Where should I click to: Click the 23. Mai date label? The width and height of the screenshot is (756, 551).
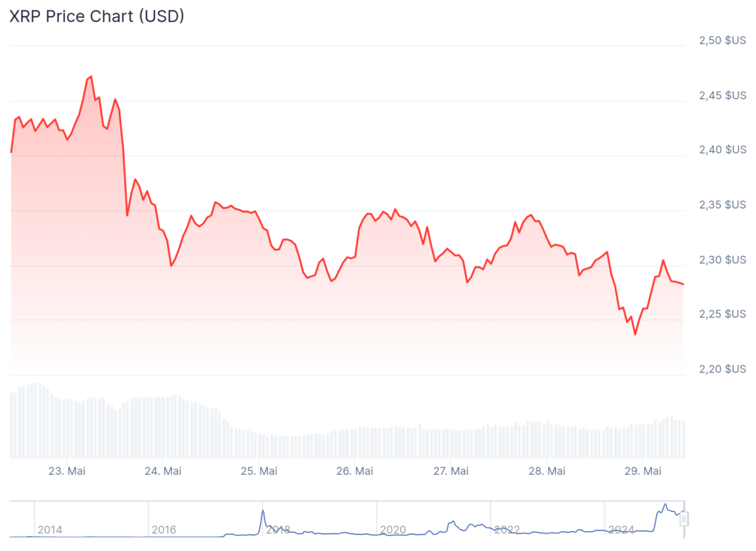(66, 471)
